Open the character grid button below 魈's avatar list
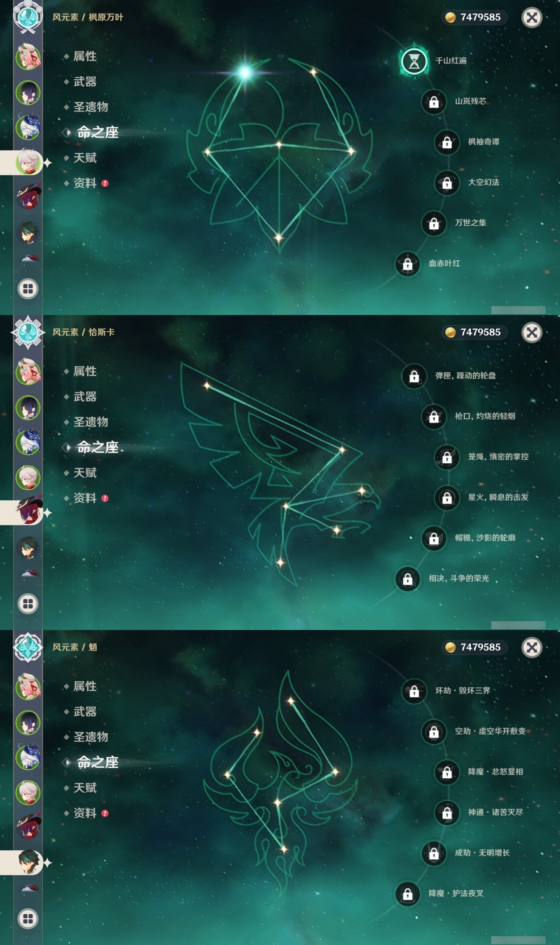 [x=28, y=919]
